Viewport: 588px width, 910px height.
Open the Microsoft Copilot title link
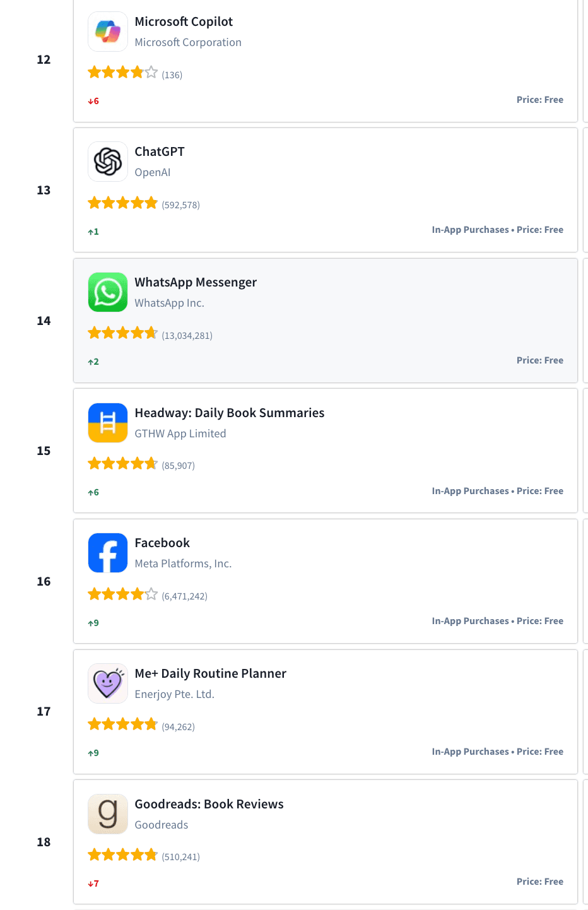[x=184, y=21]
